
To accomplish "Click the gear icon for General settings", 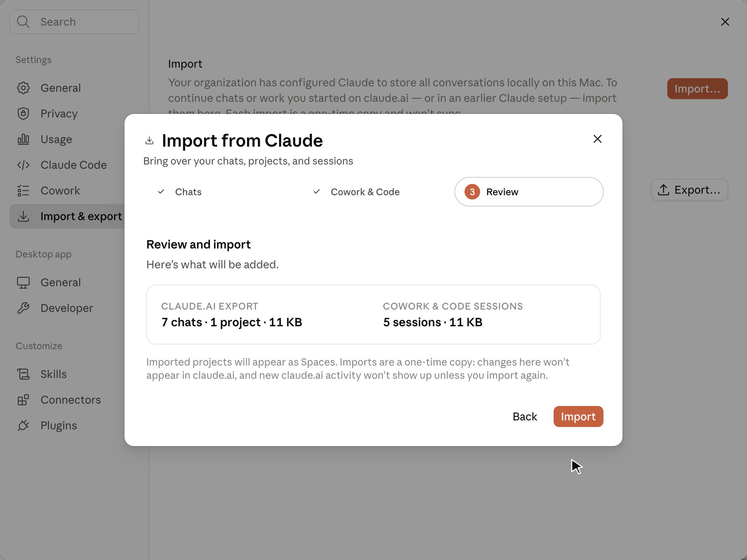I will coord(23,88).
